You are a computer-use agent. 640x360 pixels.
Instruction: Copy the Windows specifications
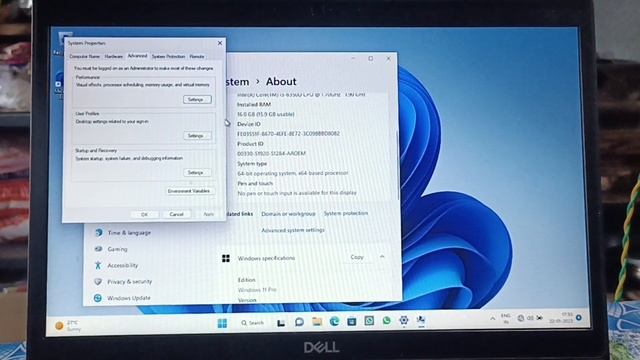pyautogui.click(x=357, y=257)
